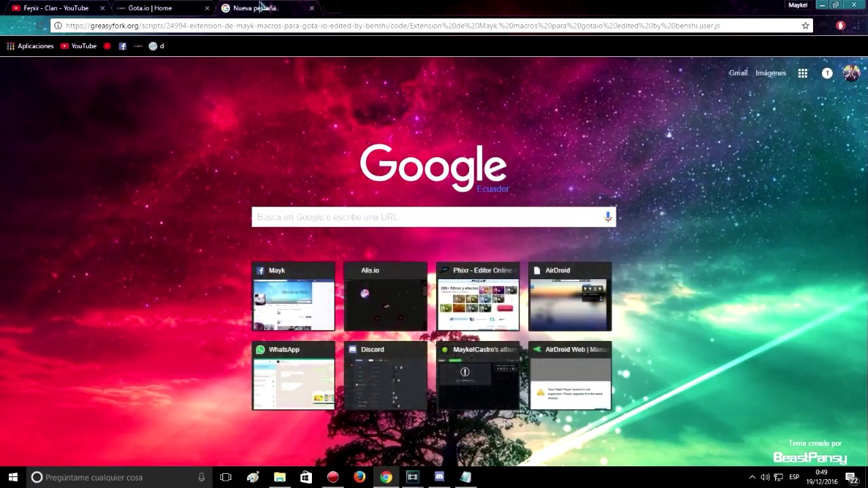Open the Facebook bookmark icon
Screen dimensions: 868x488
coord(123,46)
